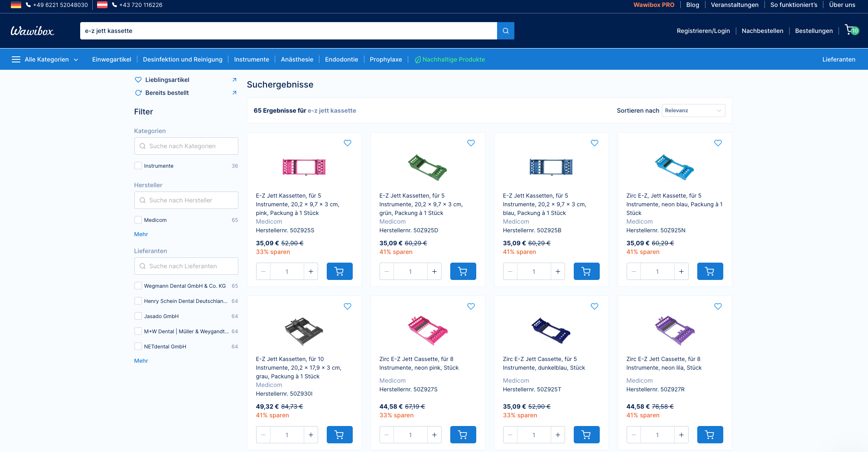Check M+W Dental supplier filter
The height and width of the screenshot is (452, 868).
138,331
